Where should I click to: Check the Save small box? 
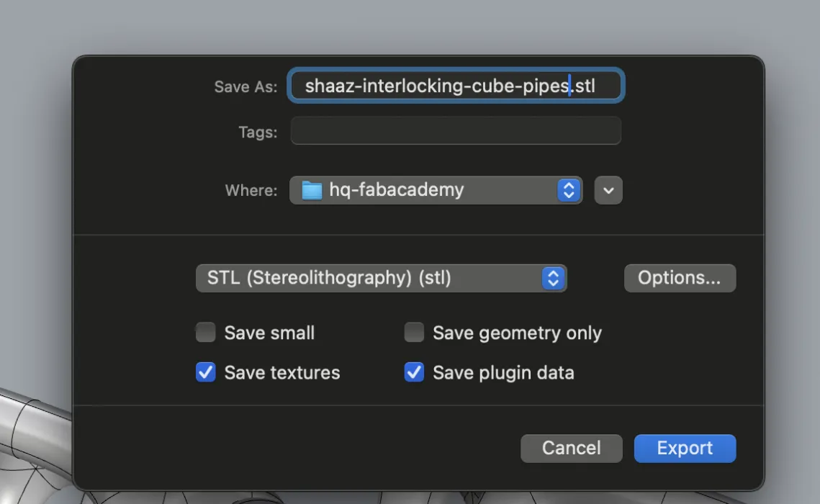[206, 332]
